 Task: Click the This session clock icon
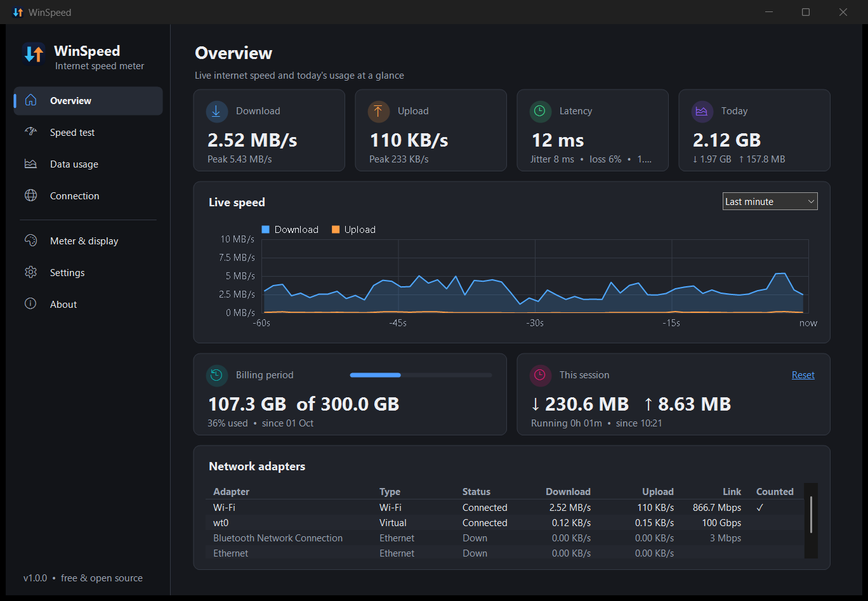tap(541, 375)
